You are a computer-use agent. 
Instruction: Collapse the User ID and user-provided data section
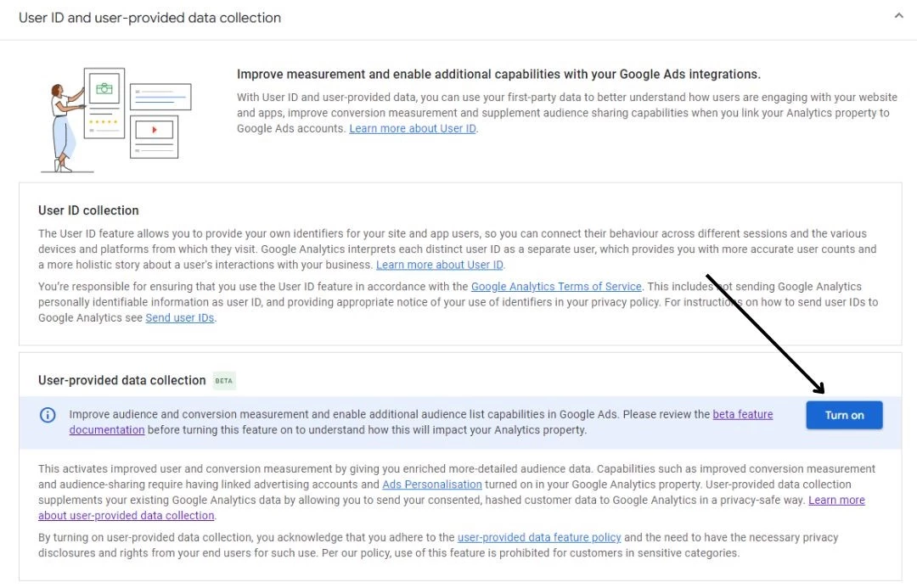(x=897, y=15)
